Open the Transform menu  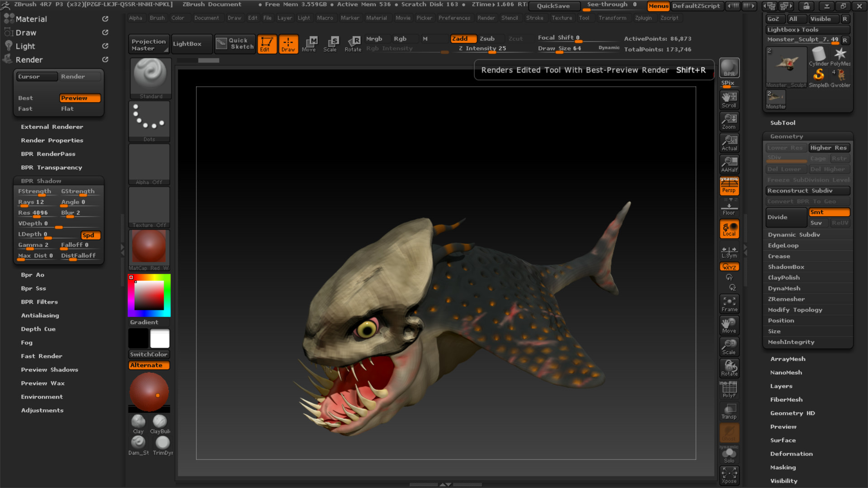pos(613,18)
